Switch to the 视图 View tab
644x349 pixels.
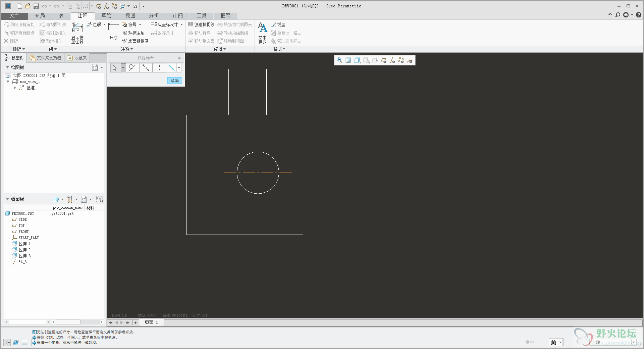point(130,16)
